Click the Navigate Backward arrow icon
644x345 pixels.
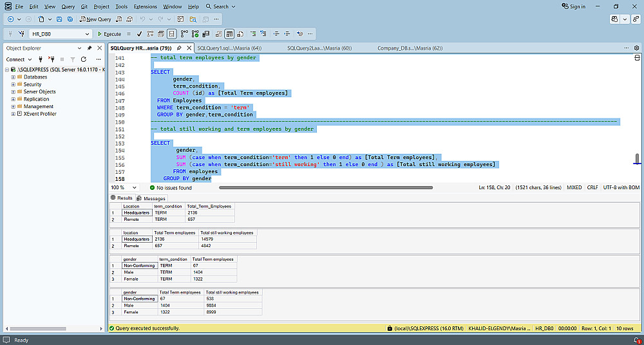click(10, 19)
